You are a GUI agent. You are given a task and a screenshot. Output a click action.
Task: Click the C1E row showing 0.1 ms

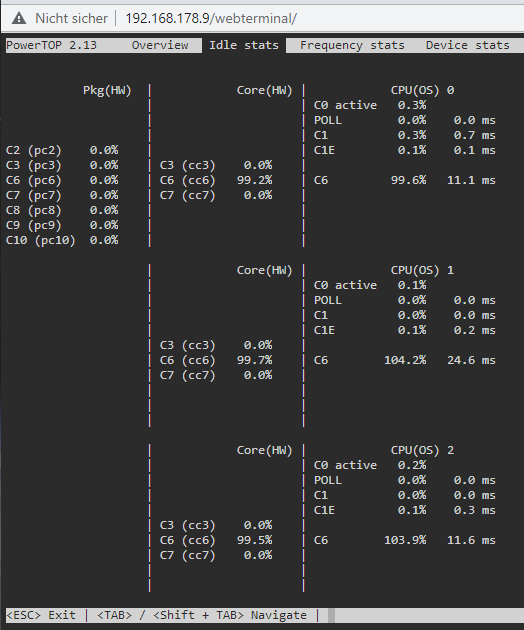click(405, 150)
